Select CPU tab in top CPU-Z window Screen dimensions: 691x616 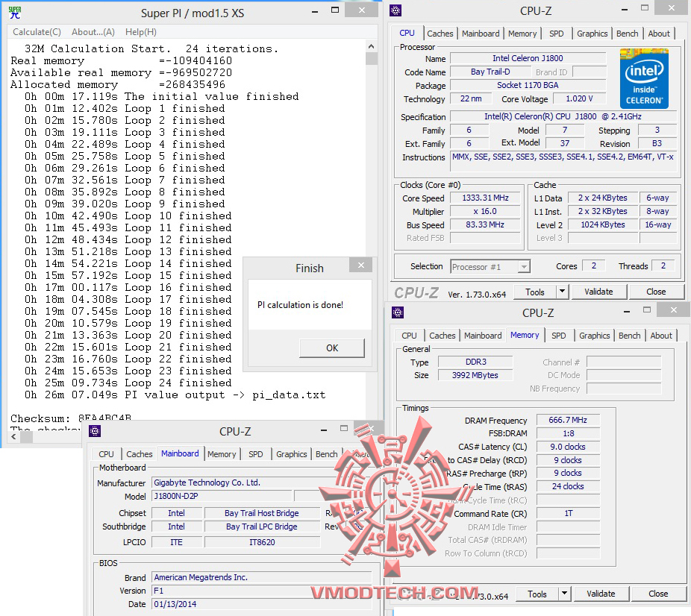click(x=407, y=33)
